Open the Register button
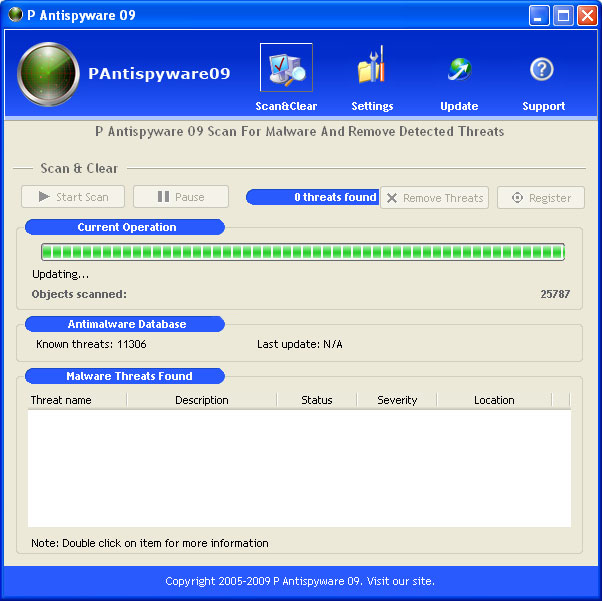Screen dimensions: 602x601 pyautogui.click(x=541, y=198)
